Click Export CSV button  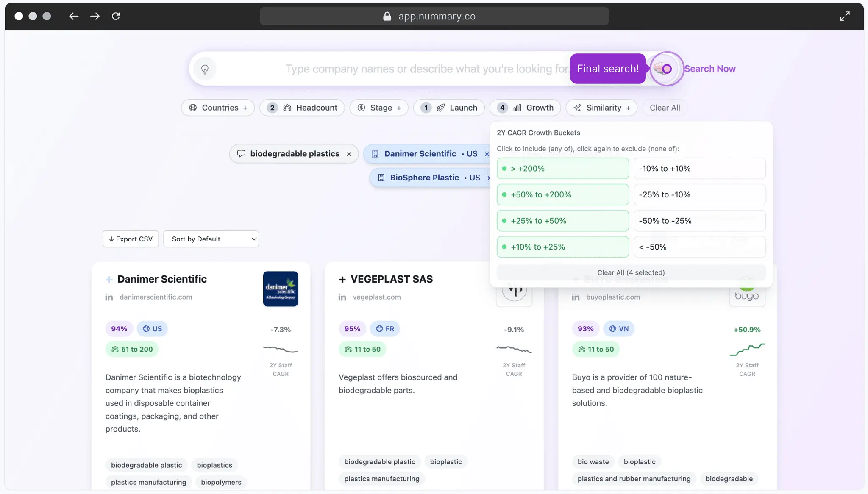(x=131, y=239)
